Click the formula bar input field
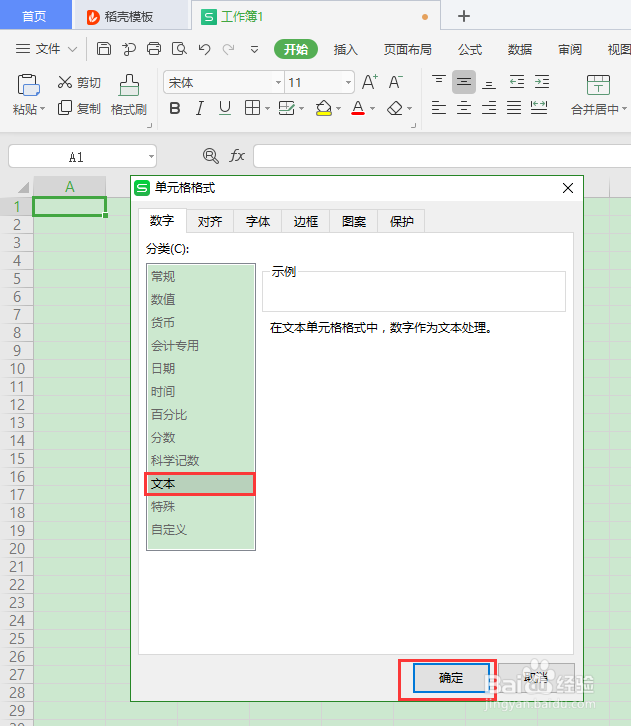This screenshot has width=631, height=726. [442, 156]
